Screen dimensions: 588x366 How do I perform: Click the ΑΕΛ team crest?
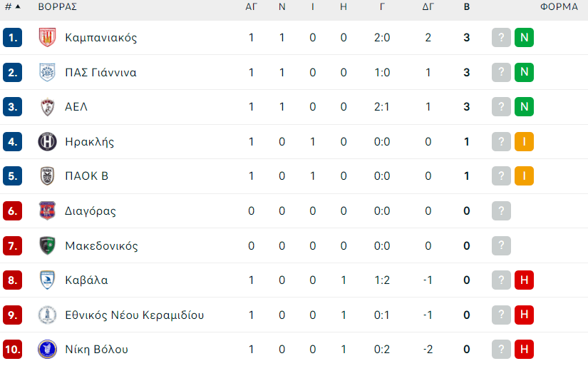coord(47,107)
